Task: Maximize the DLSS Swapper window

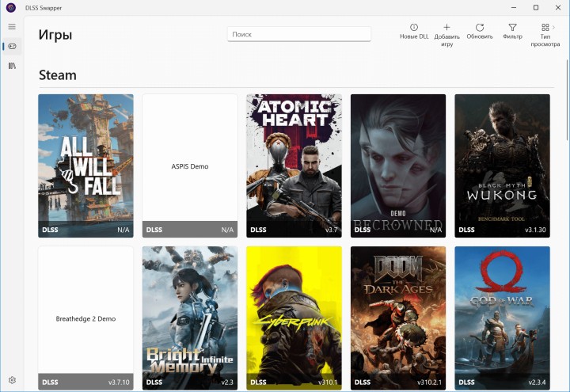Action: click(536, 7)
